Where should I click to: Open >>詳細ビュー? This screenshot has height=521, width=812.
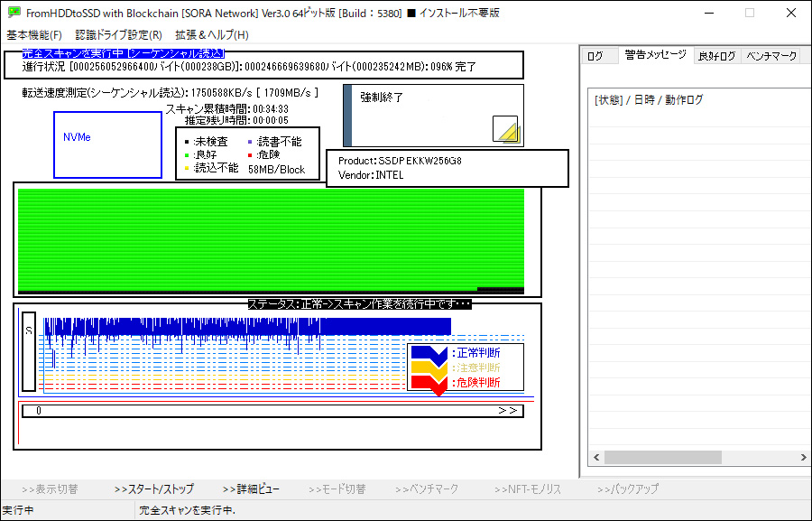point(251,488)
